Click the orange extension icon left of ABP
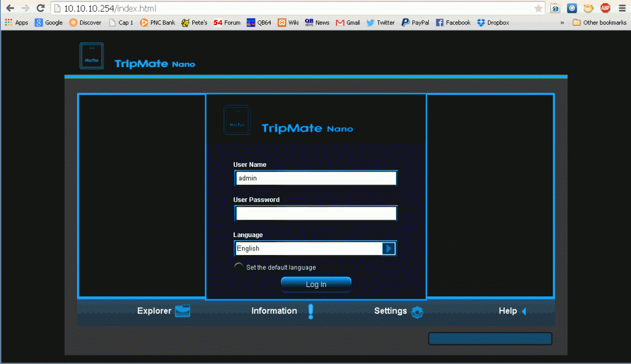Screen dimensions: 631x364 tap(588, 8)
